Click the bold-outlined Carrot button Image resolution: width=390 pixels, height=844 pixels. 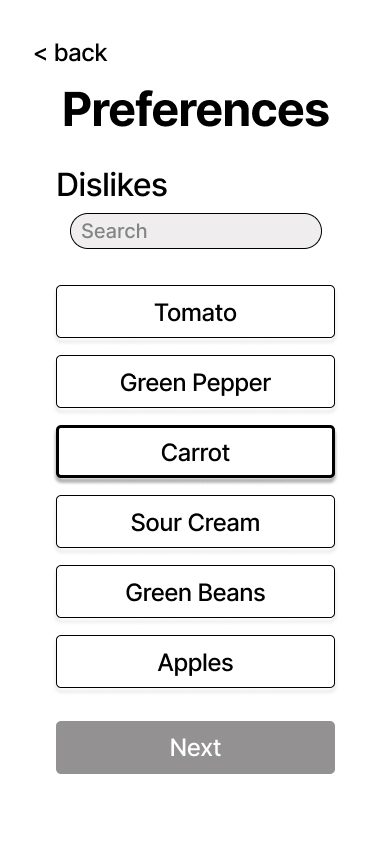pyautogui.click(x=195, y=452)
